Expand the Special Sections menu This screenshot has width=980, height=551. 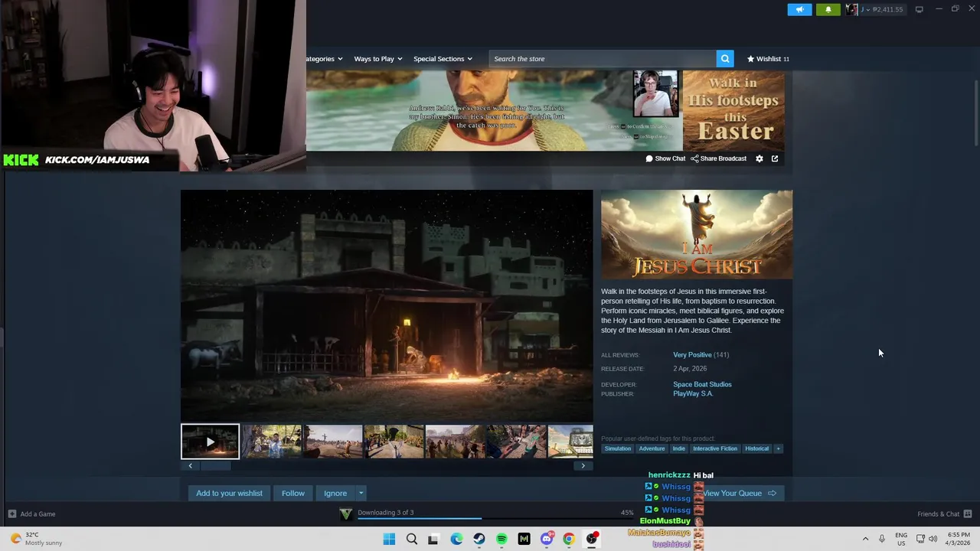click(443, 59)
